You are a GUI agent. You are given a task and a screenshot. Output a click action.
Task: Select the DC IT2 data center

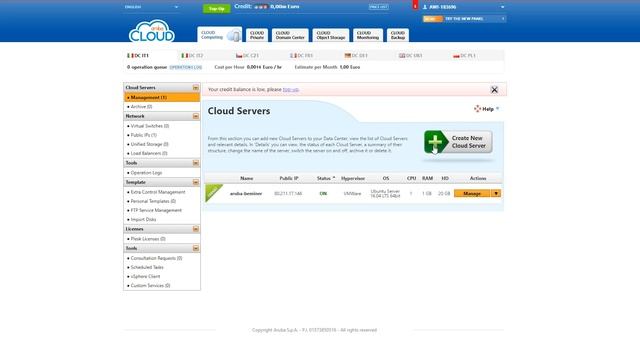[192, 56]
